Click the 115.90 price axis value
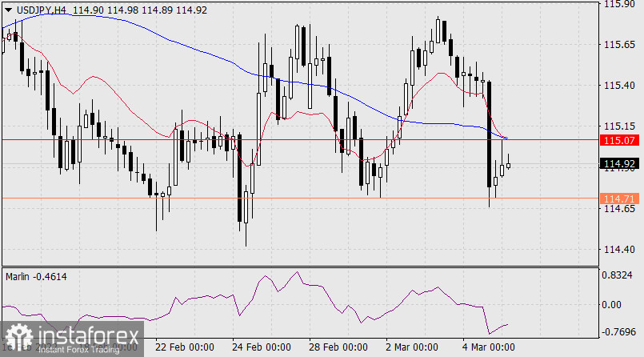This screenshot has width=644, height=357. pos(621,5)
